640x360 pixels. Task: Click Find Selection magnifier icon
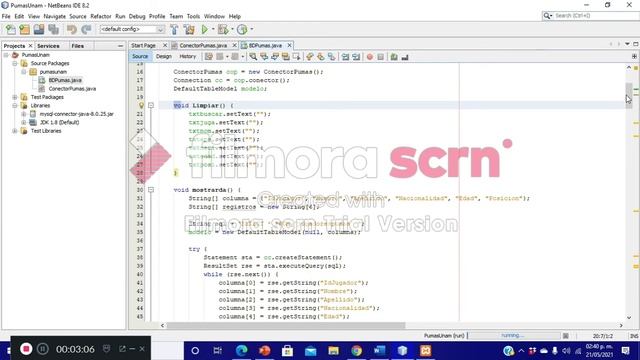253,57
